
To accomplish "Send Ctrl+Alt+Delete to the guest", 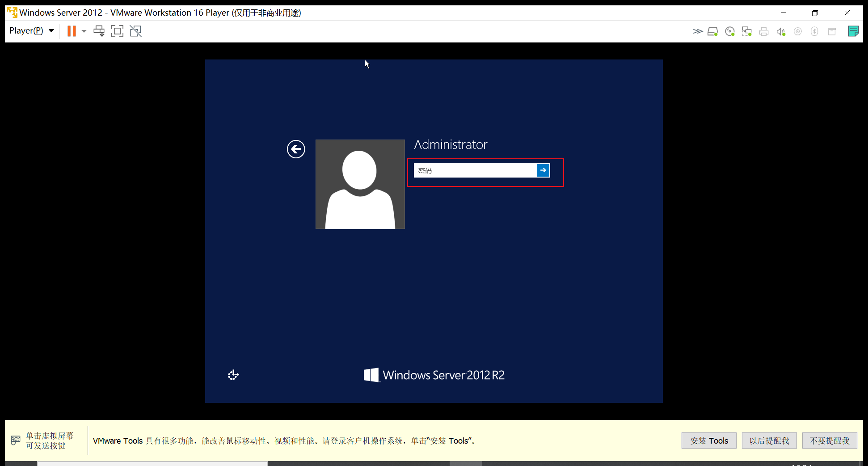I will [x=99, y=31].
